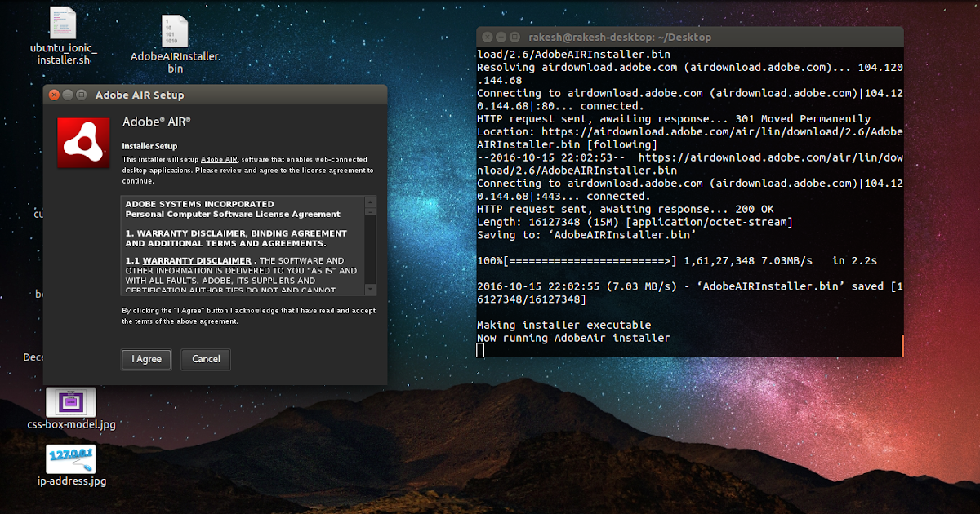This screenshot has width=980, height=514.
Task: Click the license agreement scrollbar thumb
Action: point(372,213)
